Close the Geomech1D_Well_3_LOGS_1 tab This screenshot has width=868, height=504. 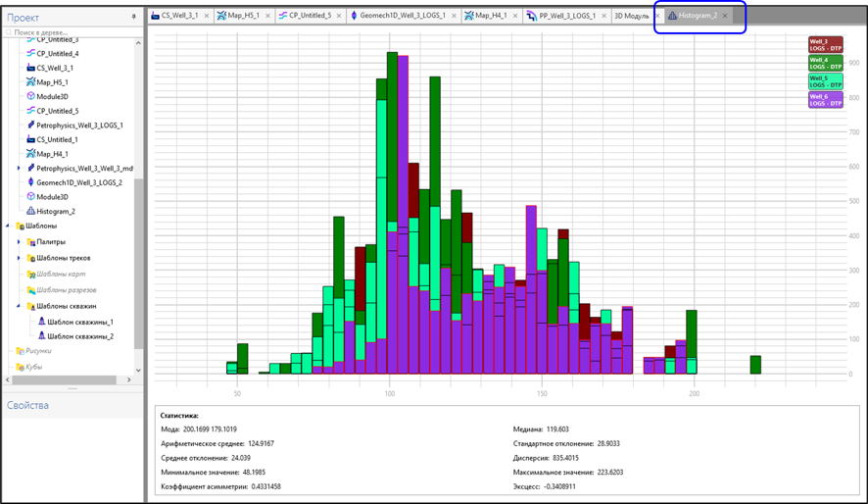coord(454,16)
